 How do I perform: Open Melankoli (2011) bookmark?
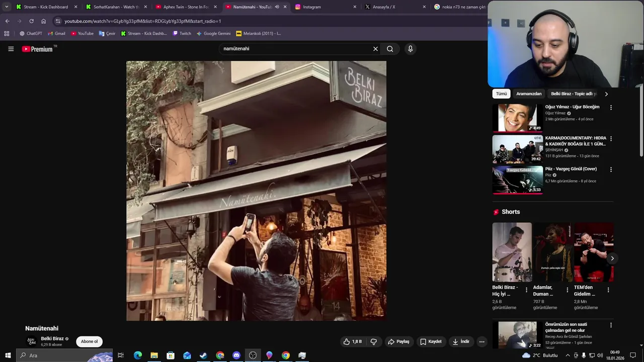point(259,34)
